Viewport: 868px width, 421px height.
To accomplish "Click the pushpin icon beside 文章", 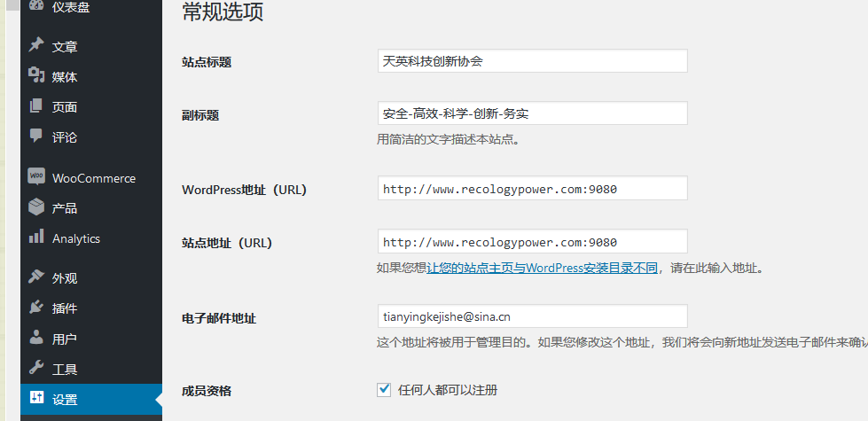I will 36,45.
